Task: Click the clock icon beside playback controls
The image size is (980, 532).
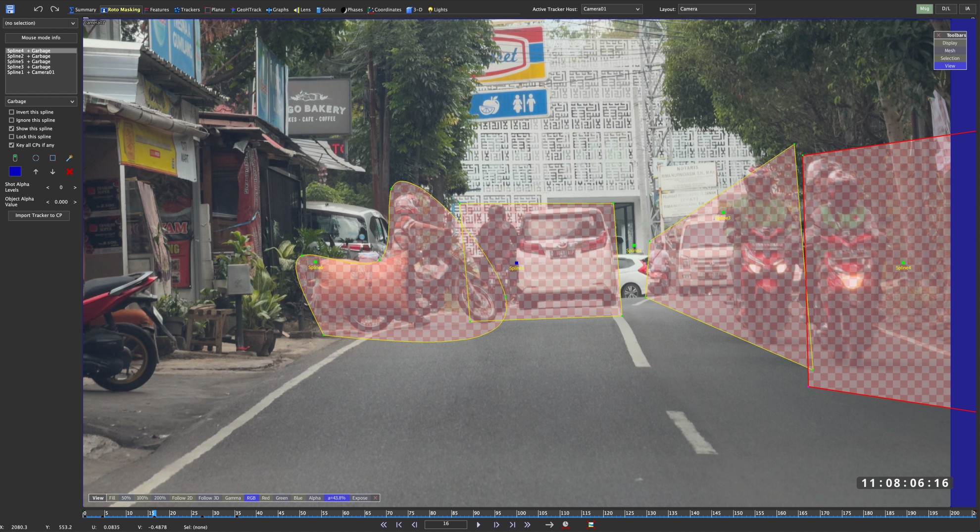Action: [566, 524]
